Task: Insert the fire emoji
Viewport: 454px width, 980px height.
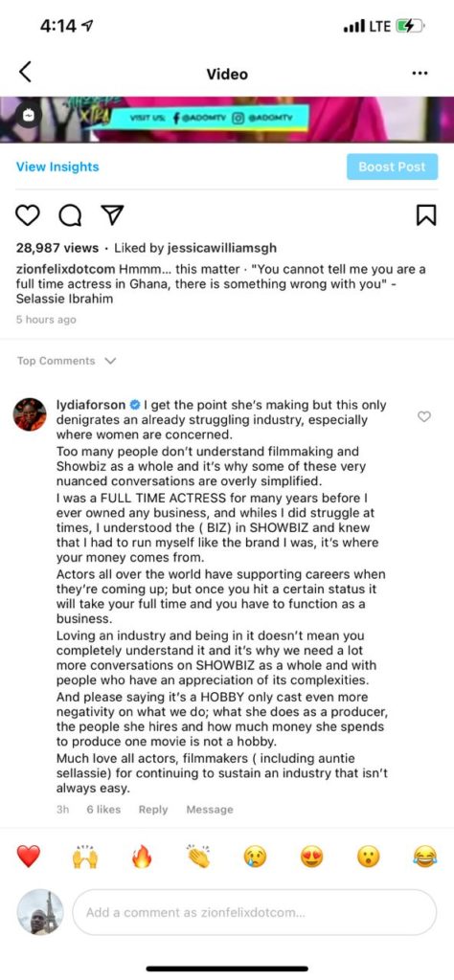Action: click(x=142, y=857)
